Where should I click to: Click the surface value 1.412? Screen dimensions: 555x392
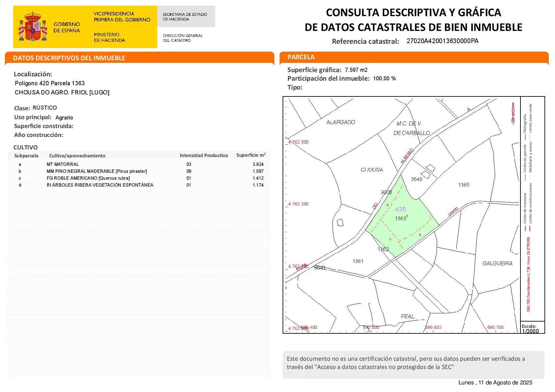pyautogui.click(x=258, y=178)
